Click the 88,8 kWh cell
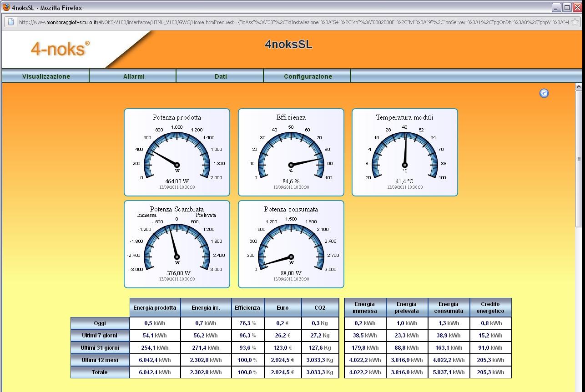Image resolution: width=585 pixels, height=392 pixels. coord(407,347)
